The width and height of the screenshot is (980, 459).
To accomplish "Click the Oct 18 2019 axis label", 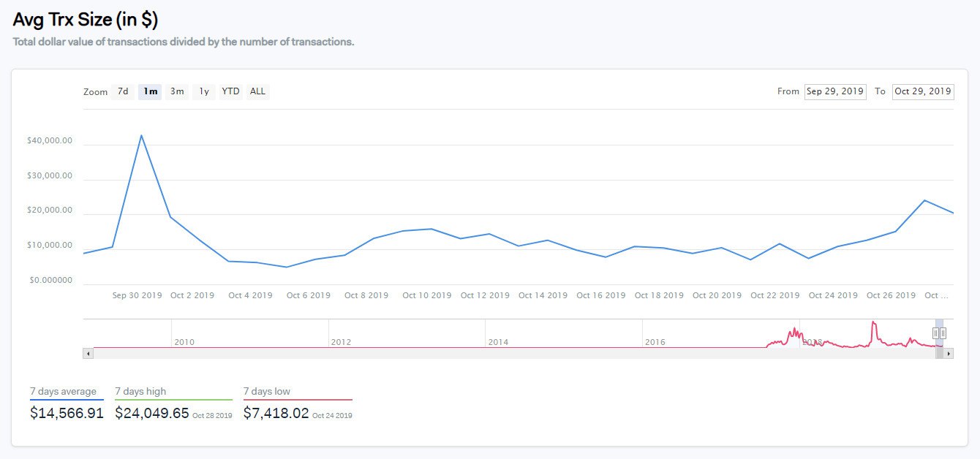I will pyautogui.click(x=659, y=295).
